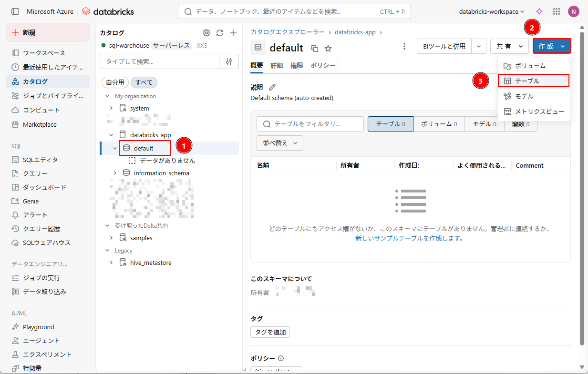This screenshot has width=588, height=374.
Task: Star the default schema as favorite
Action: click(328, 48)
